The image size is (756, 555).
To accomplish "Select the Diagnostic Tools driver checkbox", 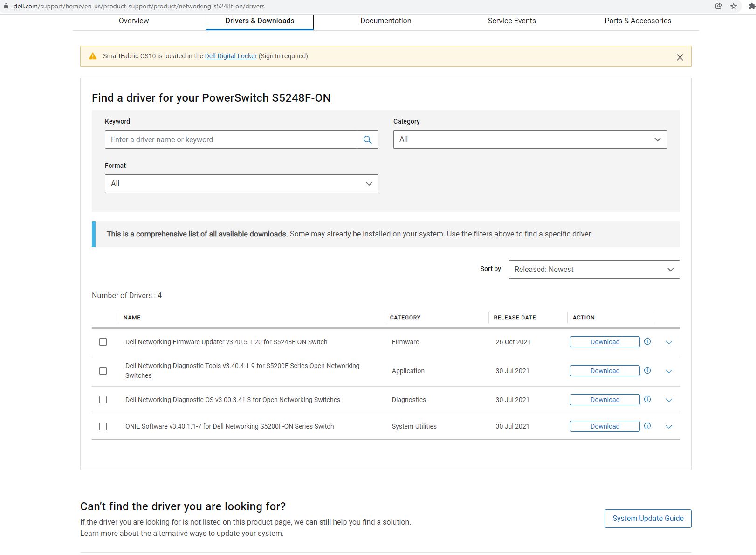I will (x=103, y=371).
